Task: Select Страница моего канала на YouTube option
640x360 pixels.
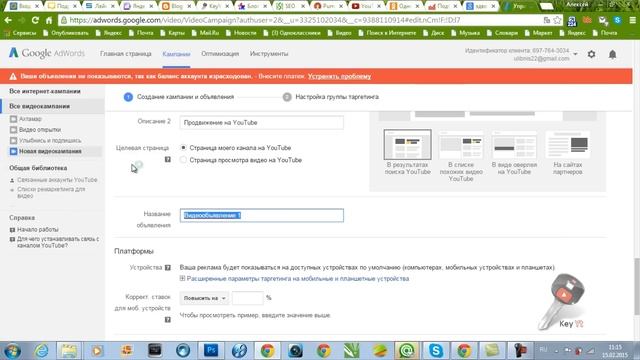Action: pos(183,148)
